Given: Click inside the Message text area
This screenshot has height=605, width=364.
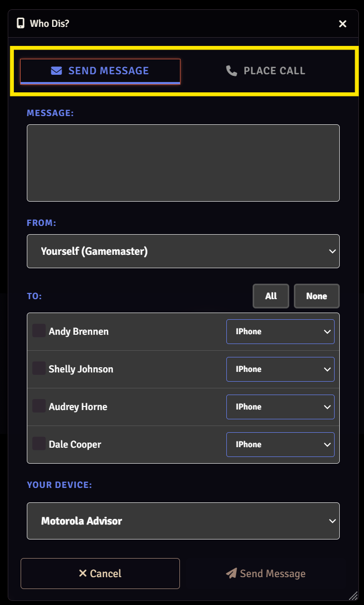Looking at the screenshot, I should pyautogui.click(x=183, y=163).
